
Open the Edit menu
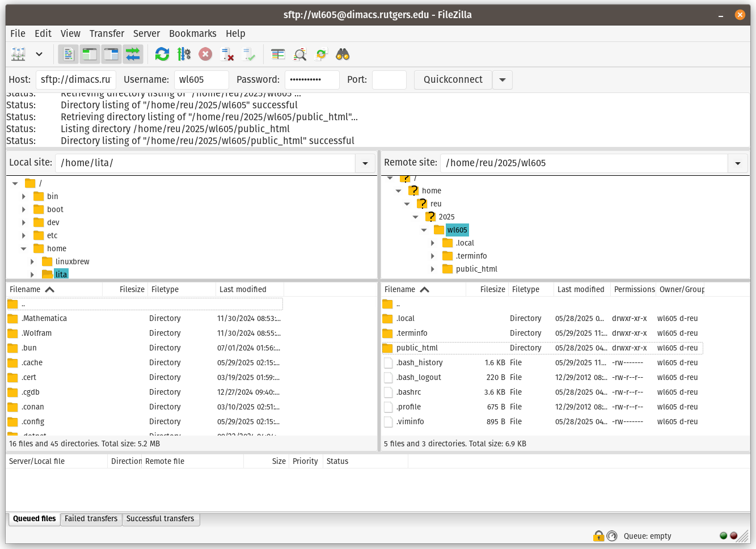[43, 33]
